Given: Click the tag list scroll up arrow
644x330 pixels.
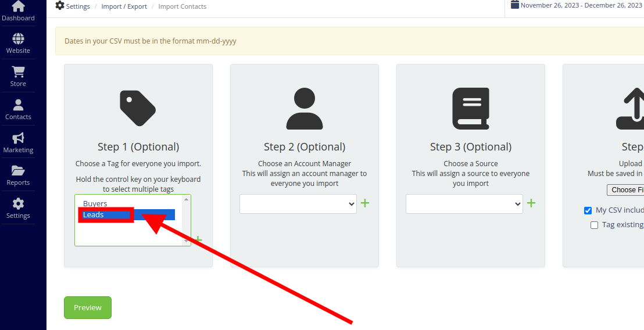Looking at the screenshot, I should [186, 199].
